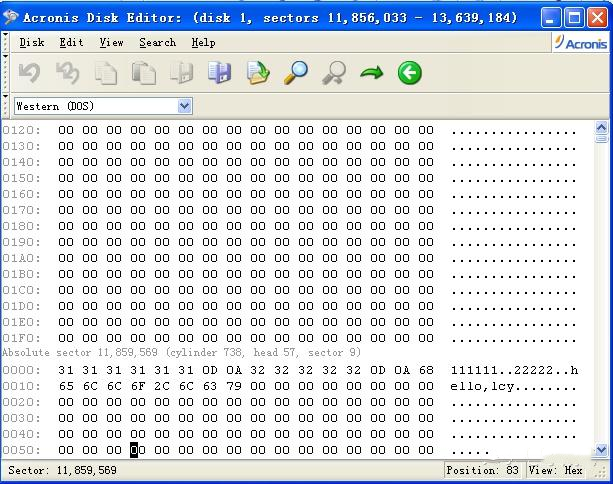Open the View menu
This screenshot has height=484, width=613.
click(111, 43)
